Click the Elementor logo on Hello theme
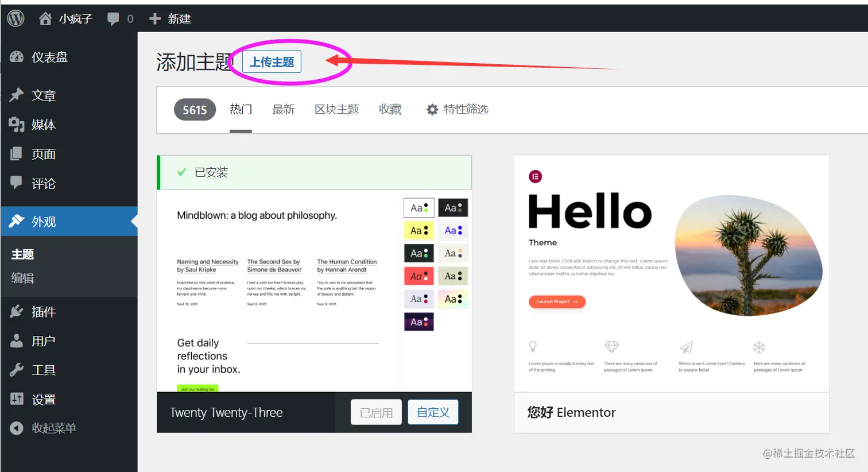The width and height of the screenshot is (868, 472). click(x=535, y=176)
